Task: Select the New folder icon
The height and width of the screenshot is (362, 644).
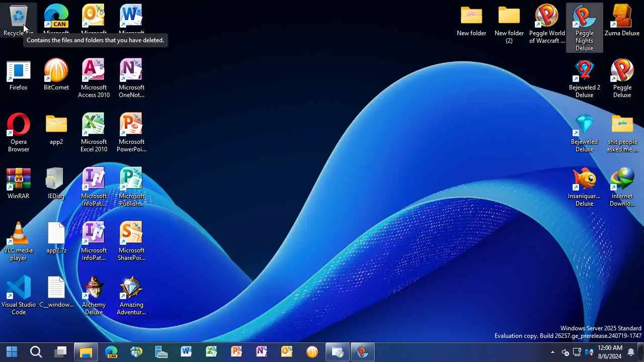Action: pyautogui.click(x=471, y=21)
